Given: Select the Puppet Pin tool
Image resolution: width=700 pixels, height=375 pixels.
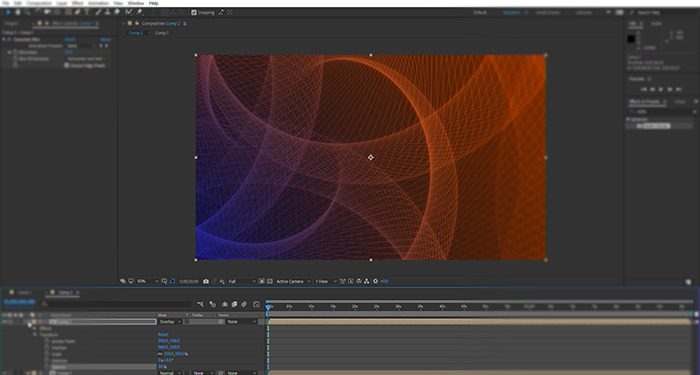Looking at the screenshot, I should pos(139,12).
